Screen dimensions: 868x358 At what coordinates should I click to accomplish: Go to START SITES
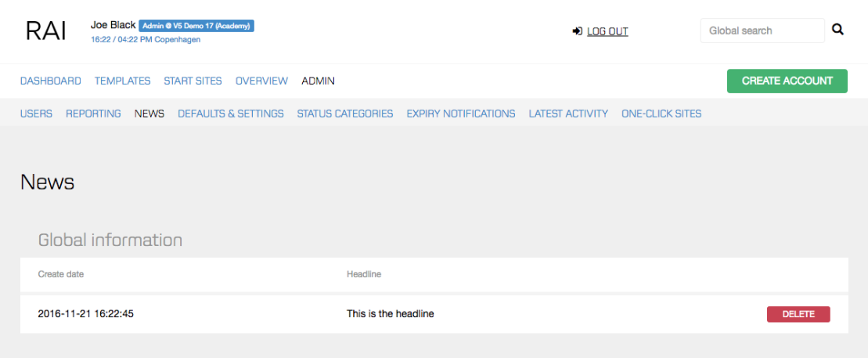pyautogui.click(x=193, y=81)
